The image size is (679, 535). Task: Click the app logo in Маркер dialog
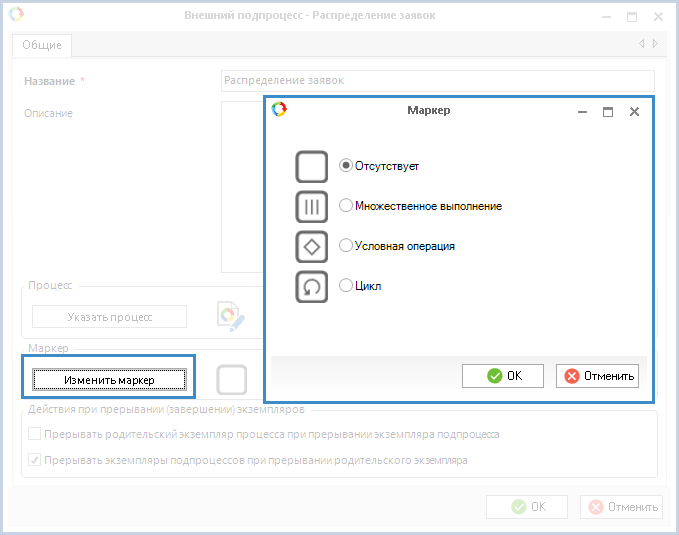pos(280,111)
